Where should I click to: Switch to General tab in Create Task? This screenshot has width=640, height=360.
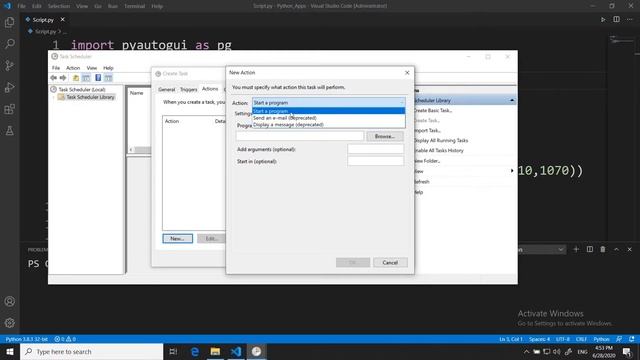click(x=167, y=89)
